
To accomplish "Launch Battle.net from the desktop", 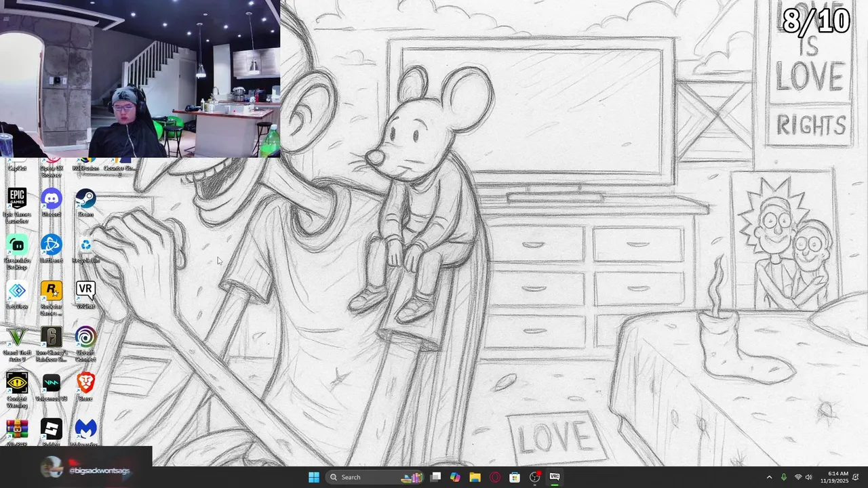I will [x=52, y=249].
